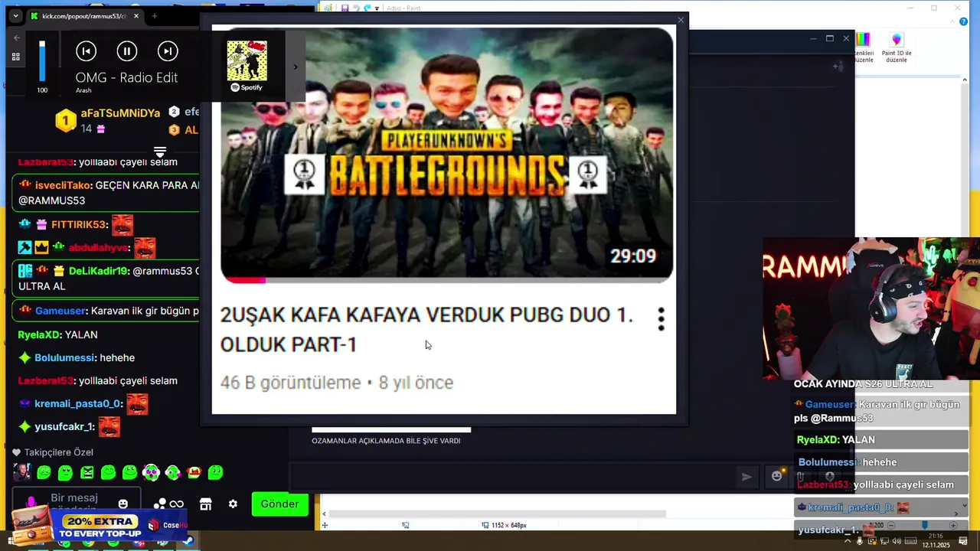Open the Kick shop storefront icon
Viewport: 980px width, 551px height.
(205, 504)
